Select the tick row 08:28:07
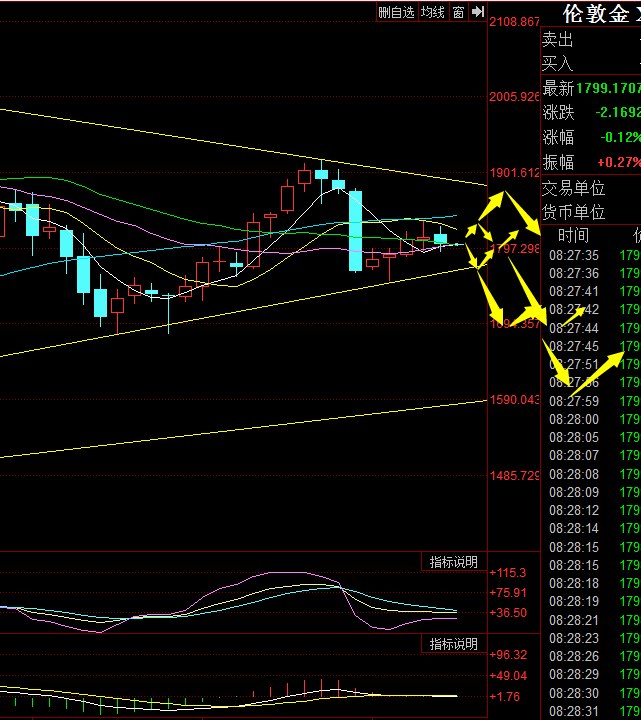641x720 pixels. pyautogui.click(x=591, y=456)
